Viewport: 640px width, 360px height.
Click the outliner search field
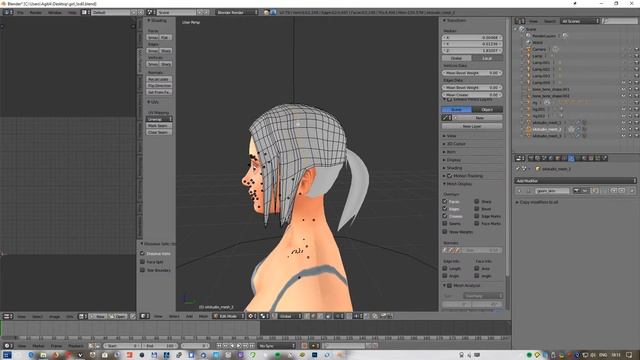tap(620, 21)
